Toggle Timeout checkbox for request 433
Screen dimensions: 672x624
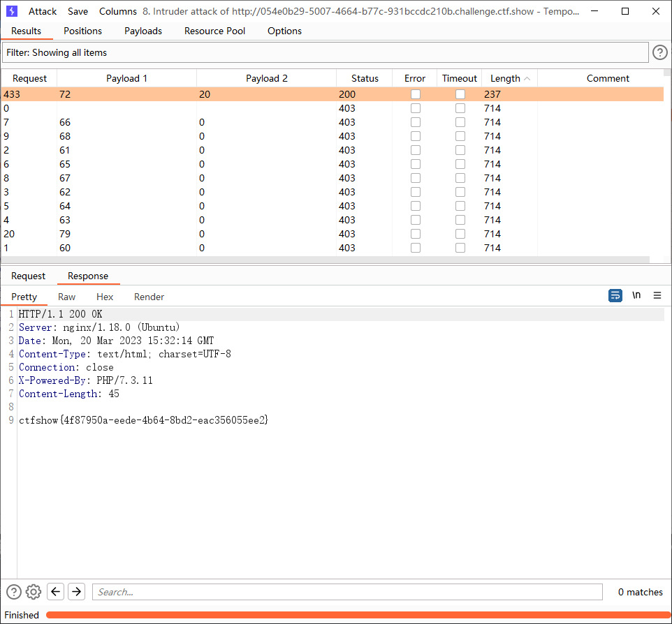click(460, 94)
